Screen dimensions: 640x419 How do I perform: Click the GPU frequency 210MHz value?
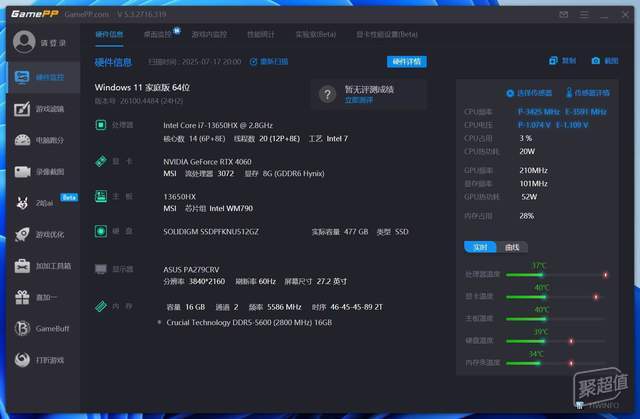(533, 171)
